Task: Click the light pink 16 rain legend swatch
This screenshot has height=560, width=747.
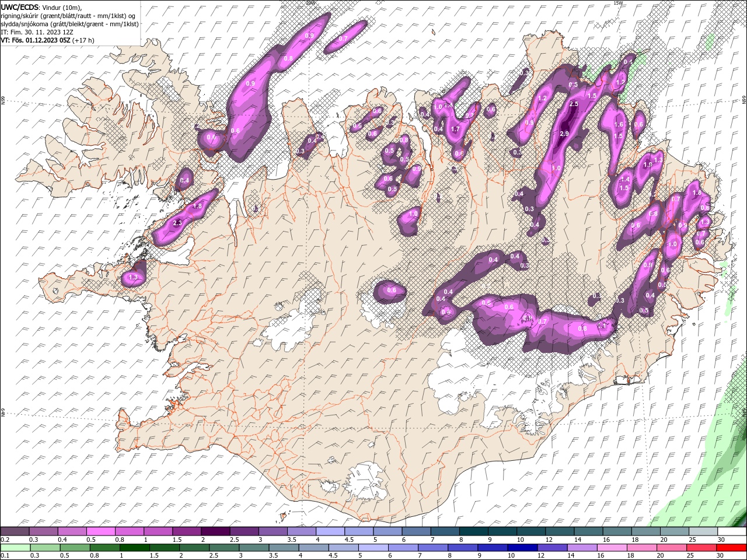Action: 612,548
